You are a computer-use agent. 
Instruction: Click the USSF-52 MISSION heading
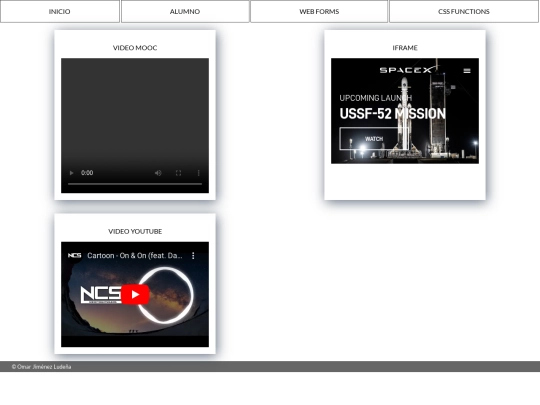click(393, 114)
